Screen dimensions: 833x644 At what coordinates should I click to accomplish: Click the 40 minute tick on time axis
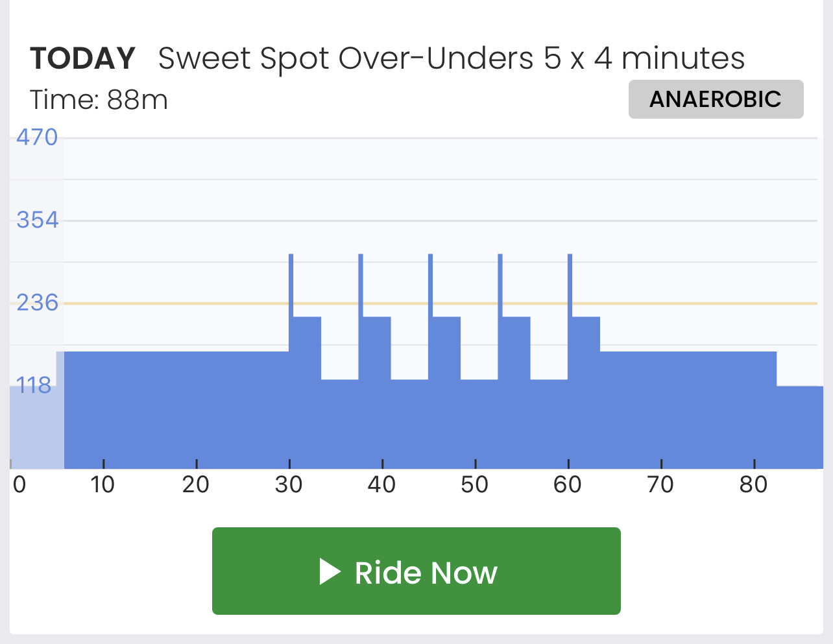(382, 484)
